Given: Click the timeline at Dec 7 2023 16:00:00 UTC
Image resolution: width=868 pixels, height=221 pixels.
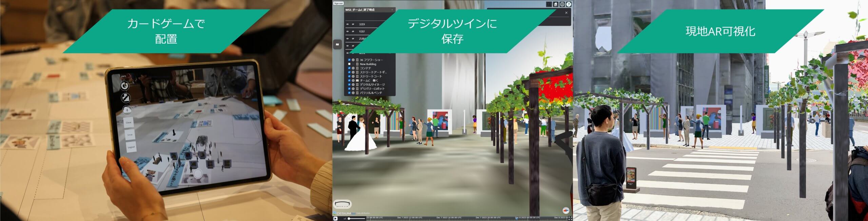Looking at the screenshot, I should [x=449, y=218].
